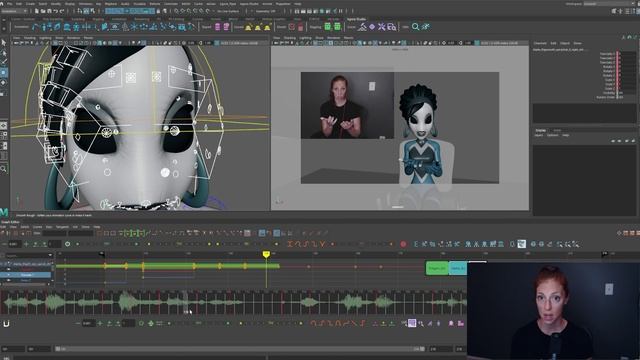This screenshot has height=360, width=640.
Task: Select the arrow Select tool in toolbox
Action: tap(4, 42)
